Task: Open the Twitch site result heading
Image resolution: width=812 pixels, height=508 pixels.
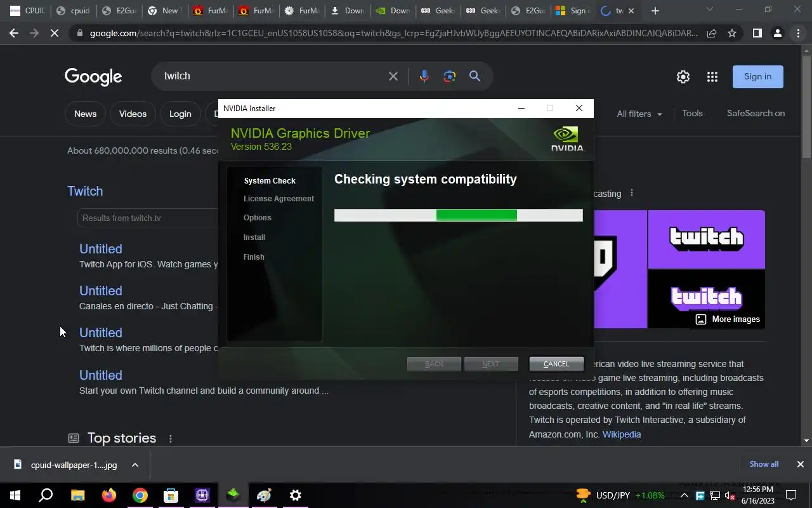Action: click(85, 191)
